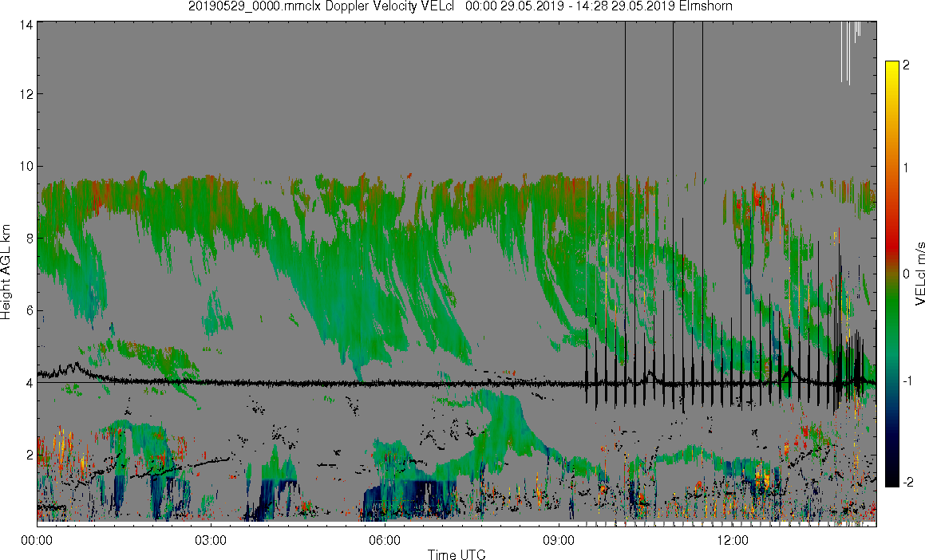Click the y-axis tick label '6'
This screenshot has height=560, width=925.
tap(29, 310)
